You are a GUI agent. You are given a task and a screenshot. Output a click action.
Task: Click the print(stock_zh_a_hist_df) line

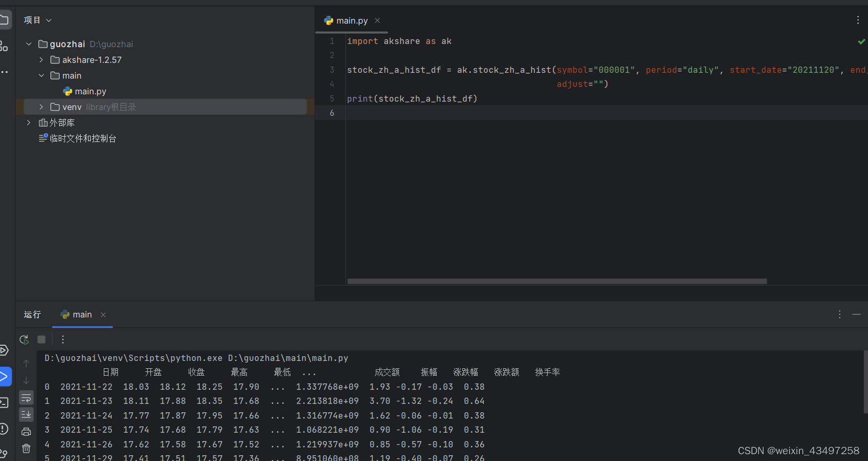pos(412,98)
